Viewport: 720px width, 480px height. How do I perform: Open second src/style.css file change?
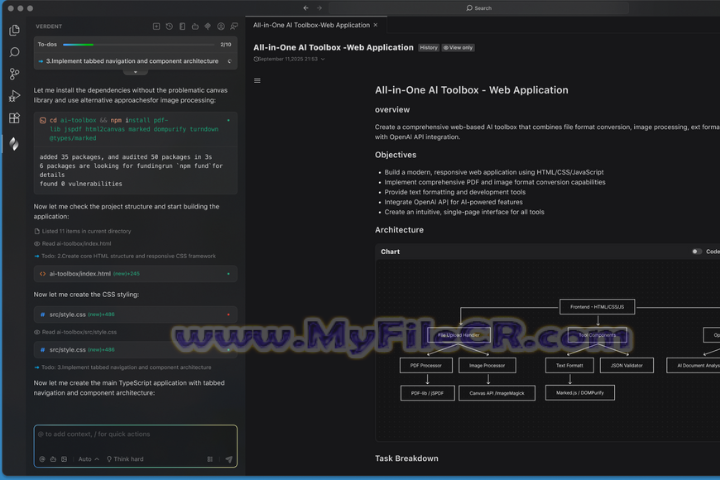pyautogui.click(x=135, y=350)
